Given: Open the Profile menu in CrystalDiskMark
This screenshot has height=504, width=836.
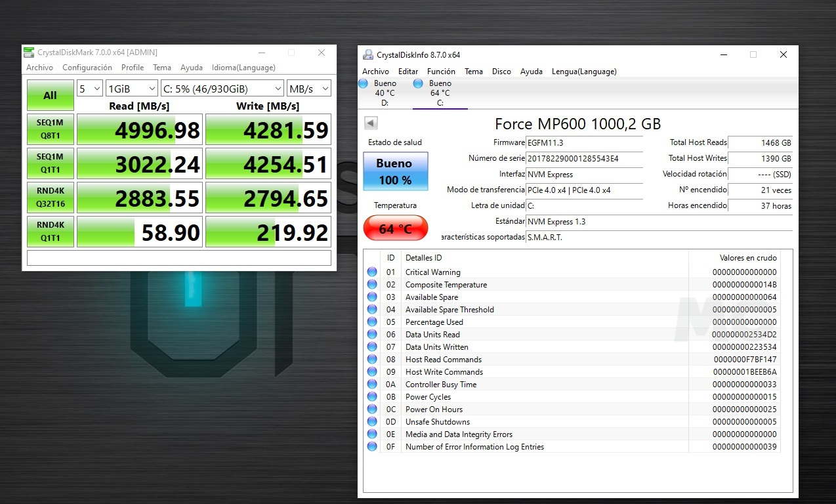Looking at the screenshot, I should (x=132, y=68).
